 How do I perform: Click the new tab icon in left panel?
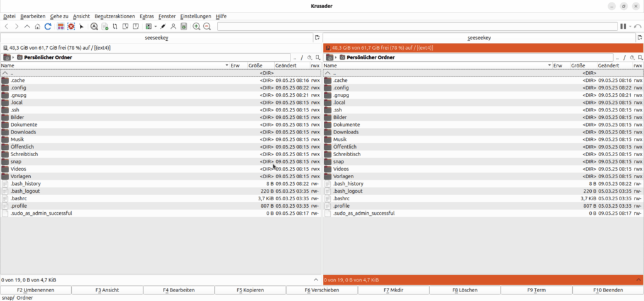pos(317,38)
